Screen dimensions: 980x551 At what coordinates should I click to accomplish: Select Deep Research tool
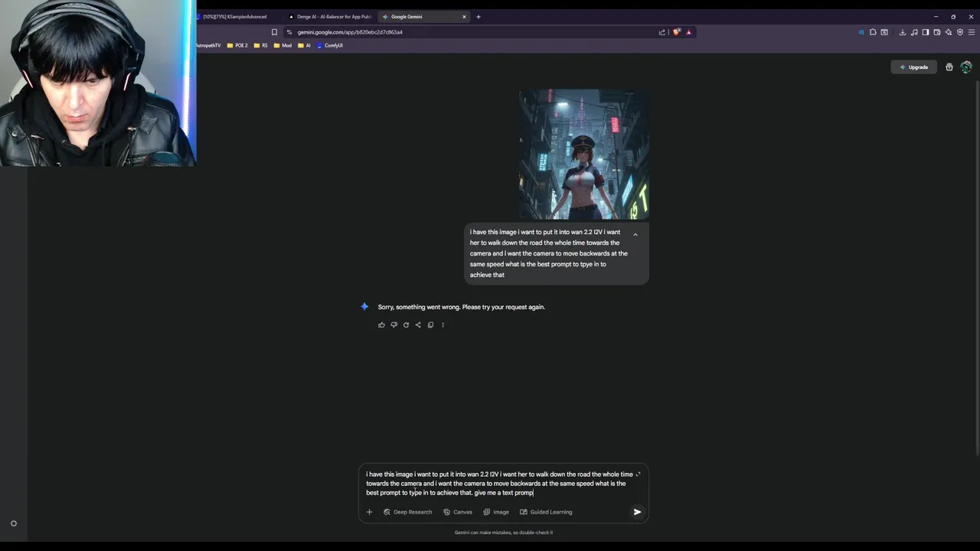point(408,512)
